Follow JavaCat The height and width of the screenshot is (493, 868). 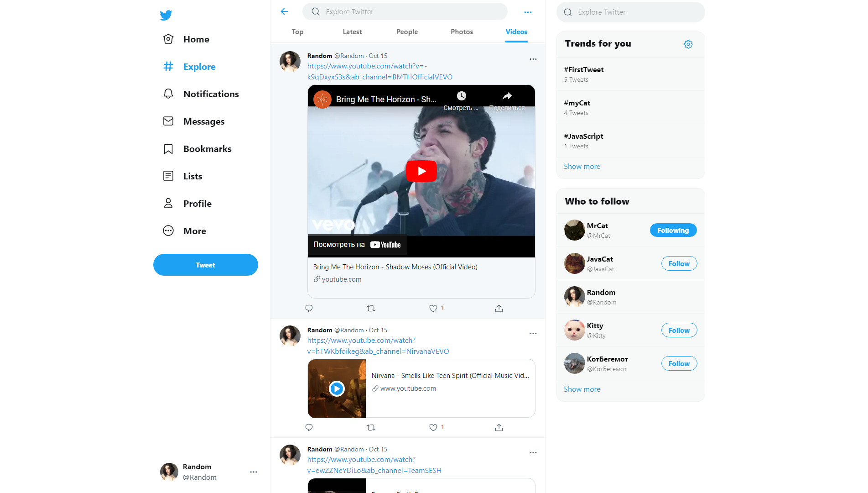point(679,264)
